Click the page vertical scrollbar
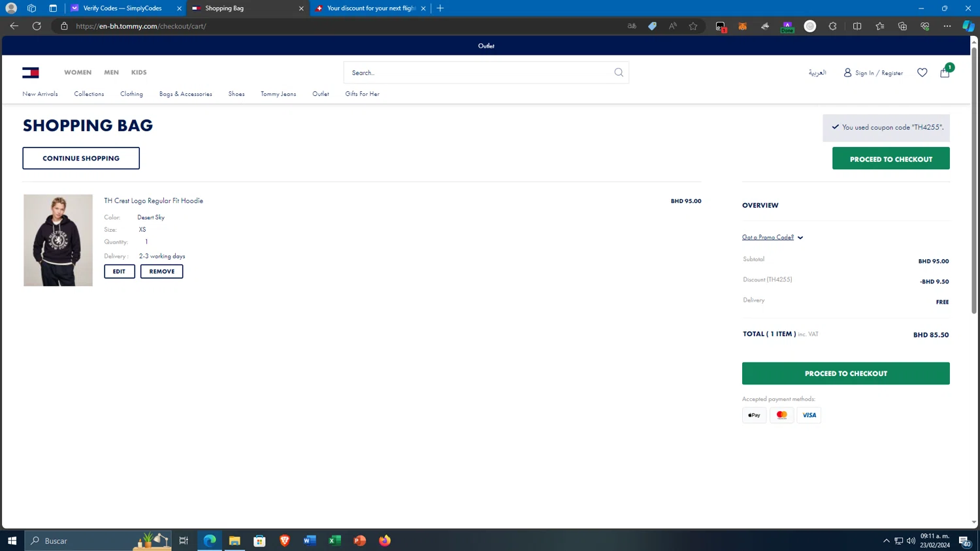The height and width of the screenshot is (551, 980). coord(974,180)
